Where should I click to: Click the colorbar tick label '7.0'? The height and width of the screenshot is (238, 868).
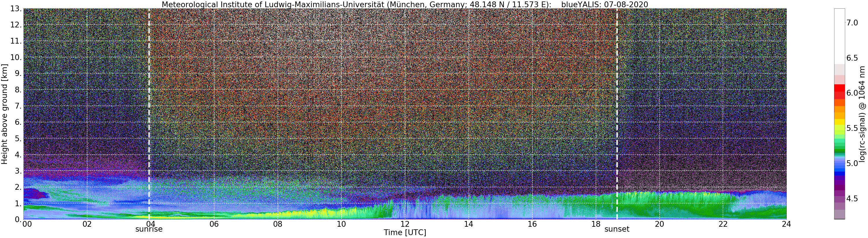click(x=852, y=23)
